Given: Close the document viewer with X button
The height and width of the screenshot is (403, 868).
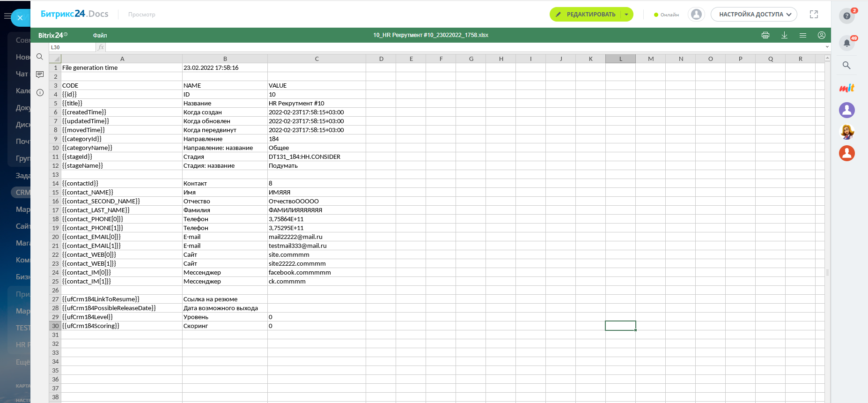Looking at the screenshot, I should [20, 18].
